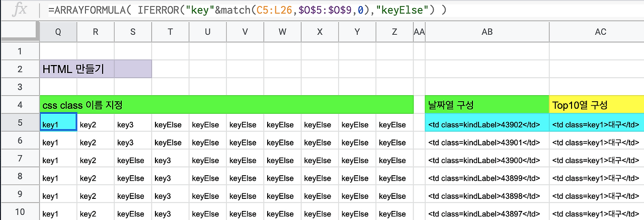Select cell T5 showing keyElse
The height and width of the screenshot is (220, 644).
171,122
